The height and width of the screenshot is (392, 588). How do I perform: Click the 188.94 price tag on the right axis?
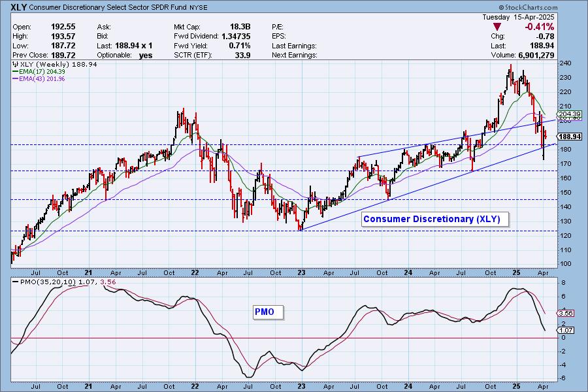(570, 137)
